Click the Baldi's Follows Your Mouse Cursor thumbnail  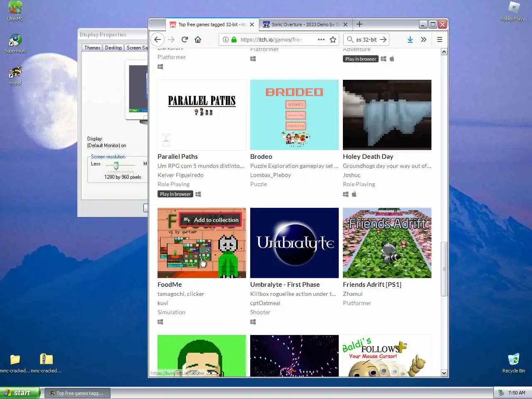387,356
